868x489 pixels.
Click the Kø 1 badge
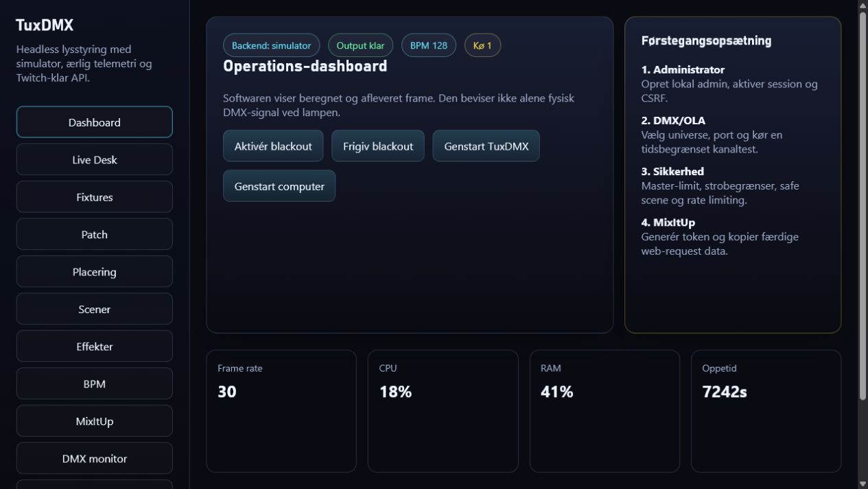tap(482, 45)
